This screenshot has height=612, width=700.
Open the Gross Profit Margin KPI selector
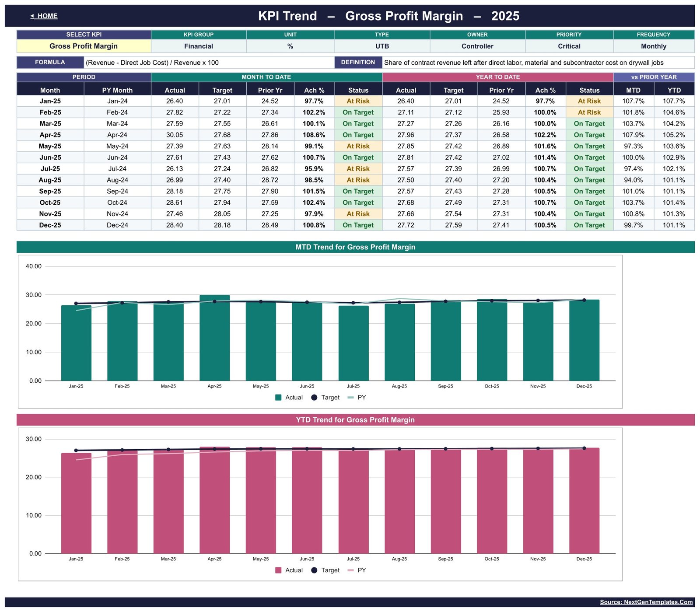point(84,46)
